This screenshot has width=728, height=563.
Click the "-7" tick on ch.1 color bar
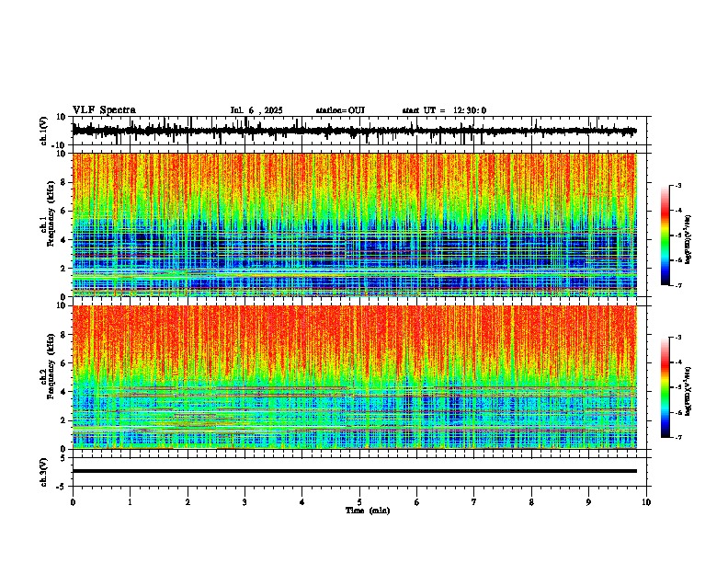coord(677,285)
